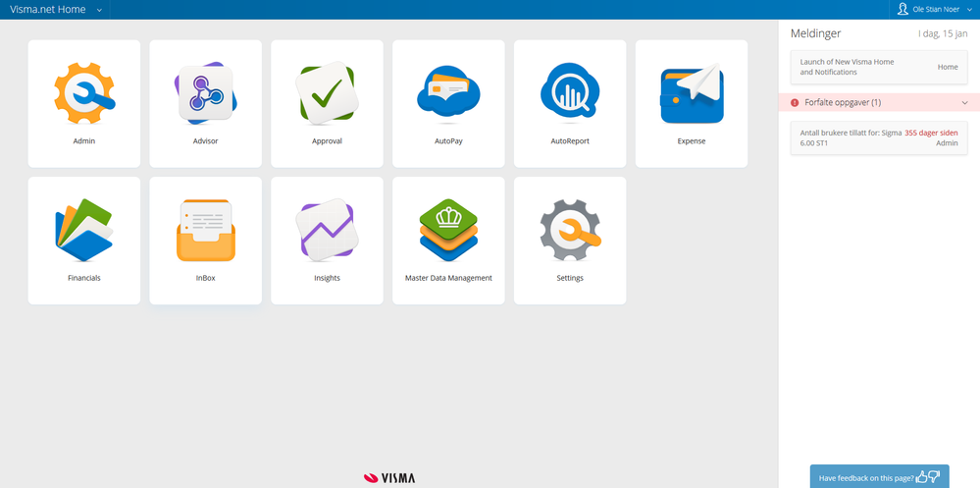Open the Antall brukere tillatt task
Viewport: 980px width, 488px height.
pos(879,138)
